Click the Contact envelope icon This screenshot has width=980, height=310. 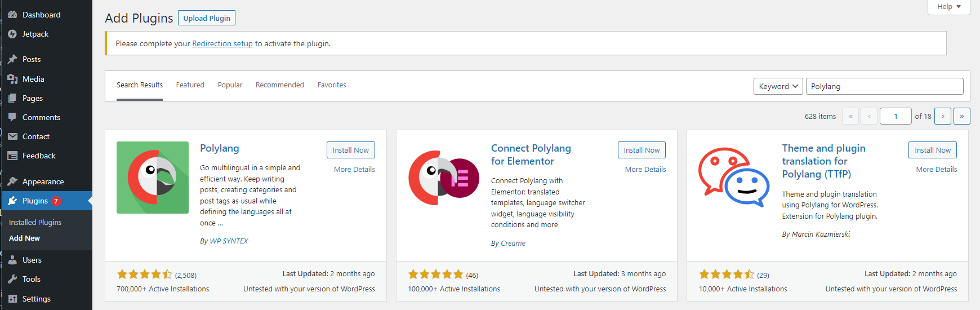pos(12,136)
